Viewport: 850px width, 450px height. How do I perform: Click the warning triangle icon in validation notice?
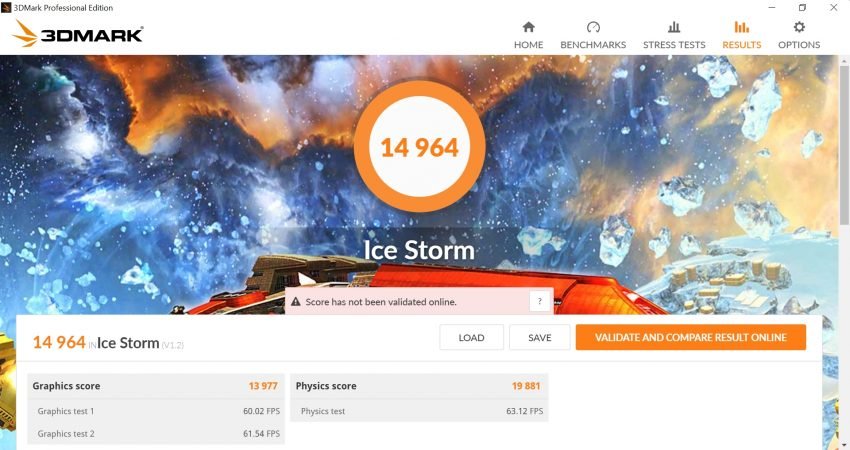[295, 302]
